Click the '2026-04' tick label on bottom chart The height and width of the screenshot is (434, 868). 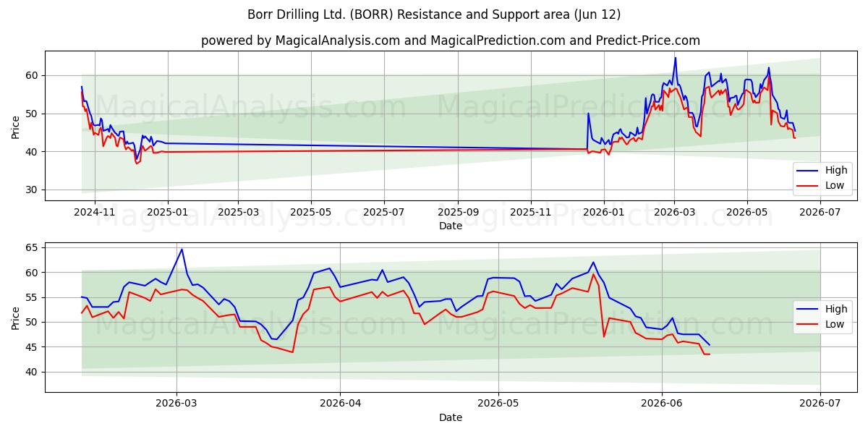point(340,404)
